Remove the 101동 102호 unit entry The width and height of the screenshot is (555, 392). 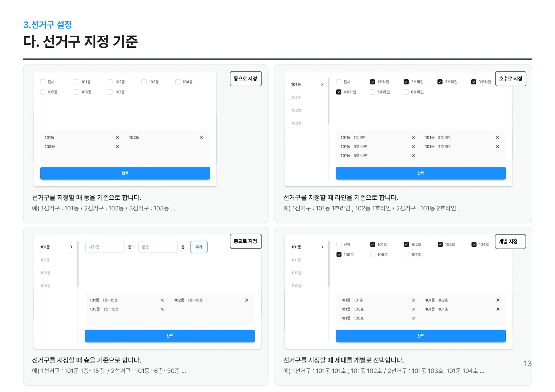click(498, 300)
